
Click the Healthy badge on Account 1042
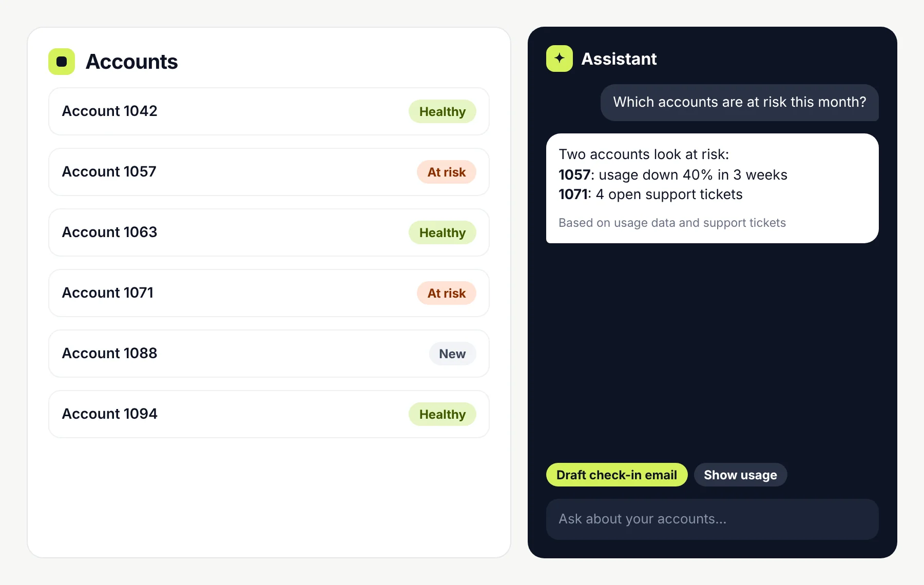tap(442, 111)
